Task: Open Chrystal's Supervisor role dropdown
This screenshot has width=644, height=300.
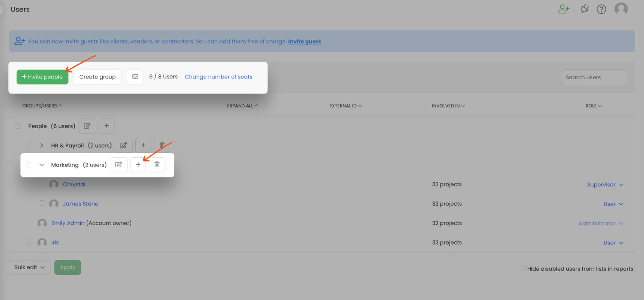Action: (605, 184)
